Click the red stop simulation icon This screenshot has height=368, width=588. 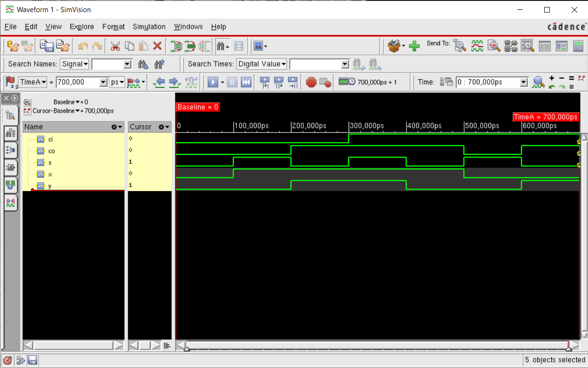click(x=311, y=82)
